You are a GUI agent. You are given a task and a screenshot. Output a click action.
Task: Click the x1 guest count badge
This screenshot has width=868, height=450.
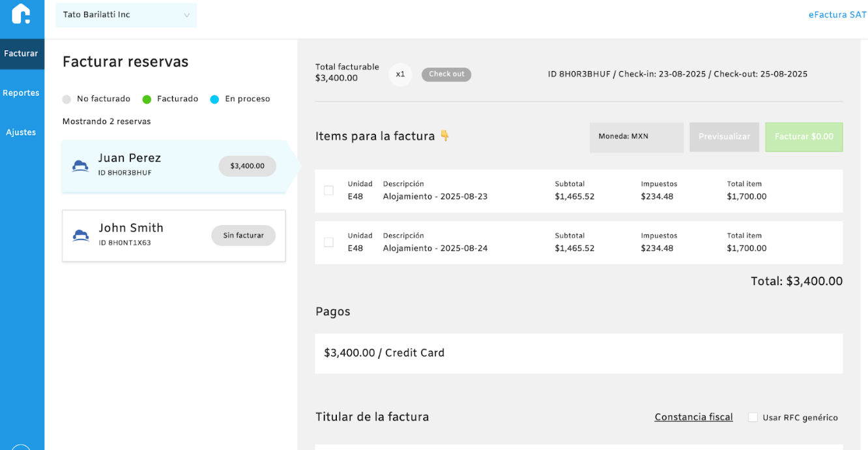400,74
